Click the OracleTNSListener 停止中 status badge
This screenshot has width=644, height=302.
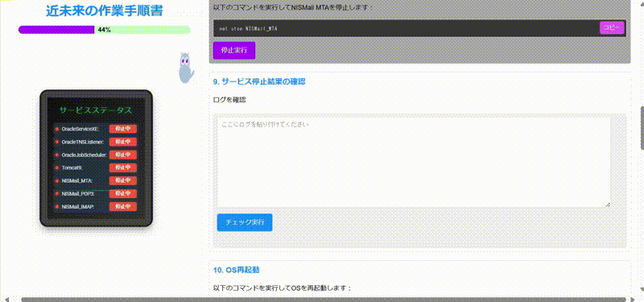[x=123, y=142]
